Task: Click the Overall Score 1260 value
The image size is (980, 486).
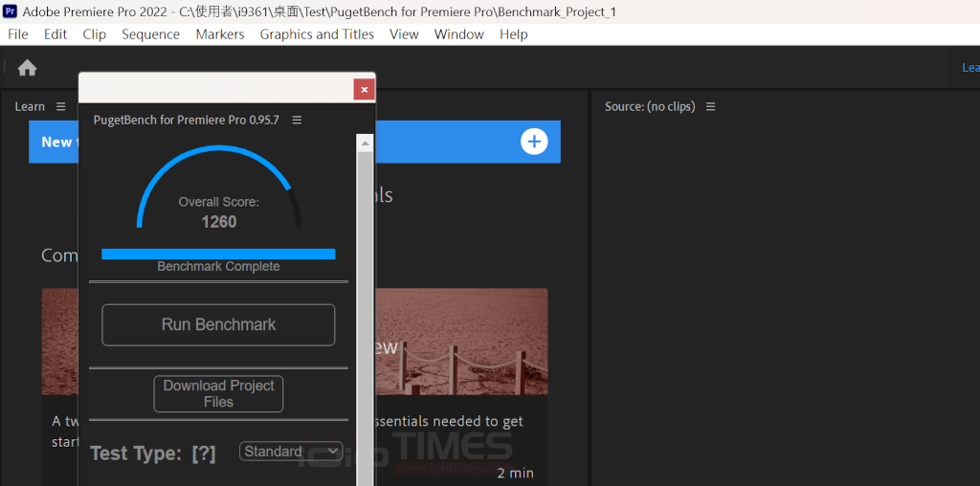Action: (219, 222)
